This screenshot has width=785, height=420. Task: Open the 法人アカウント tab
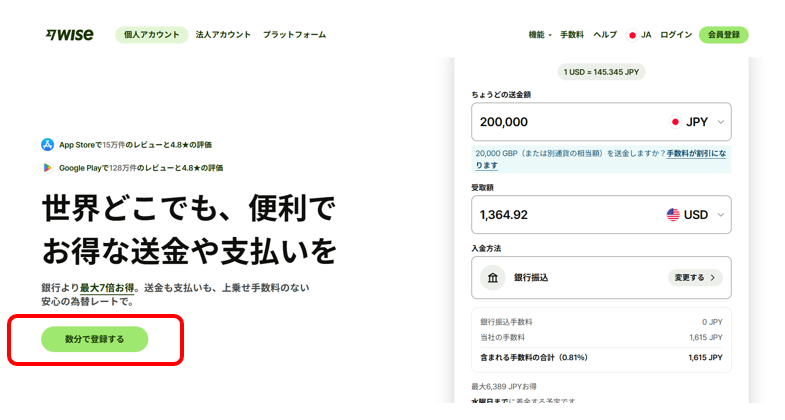223,35
